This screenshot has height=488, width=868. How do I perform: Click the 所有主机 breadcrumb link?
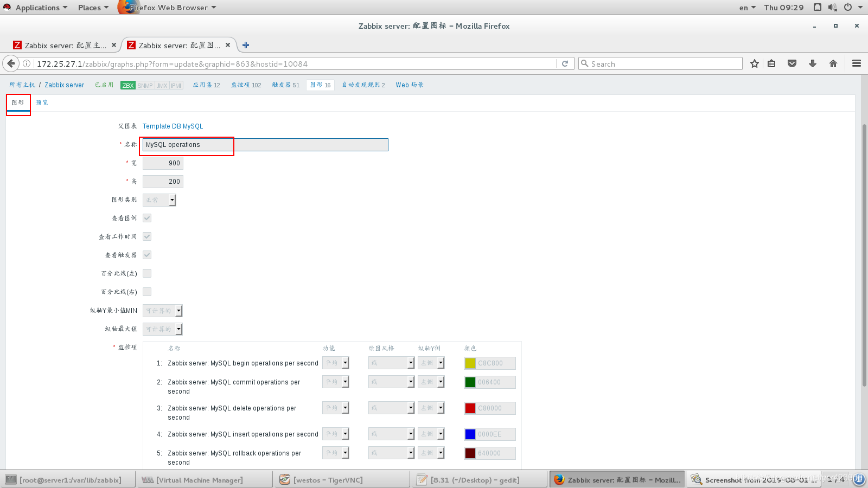click(x=22, y=85)
